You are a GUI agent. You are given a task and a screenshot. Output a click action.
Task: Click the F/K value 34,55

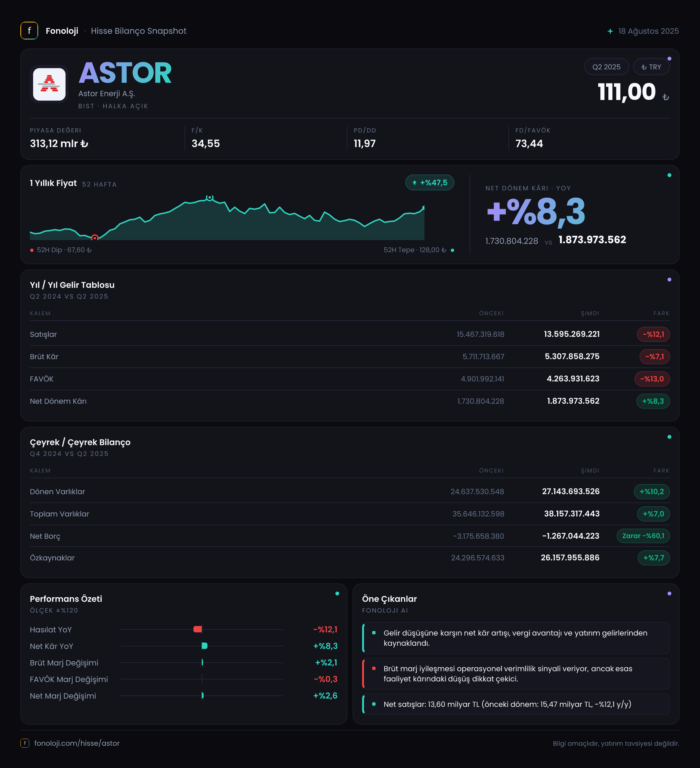tap(206, 144)
